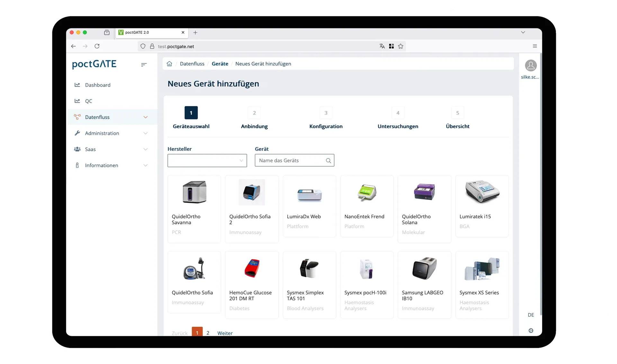Click the search magnifier in Gerät field

[328, 160]
